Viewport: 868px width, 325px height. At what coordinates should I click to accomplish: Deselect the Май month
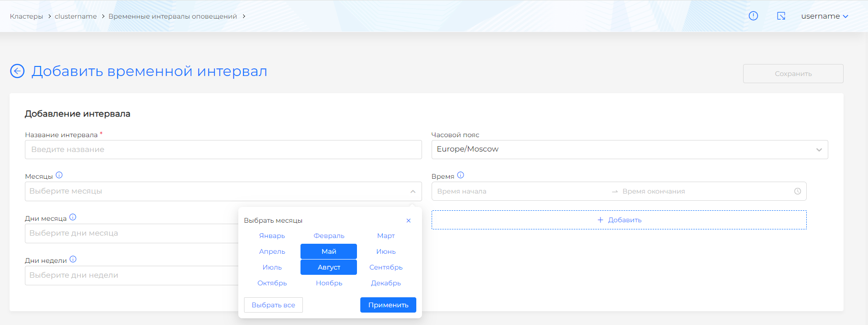click(x=329, y=251)
